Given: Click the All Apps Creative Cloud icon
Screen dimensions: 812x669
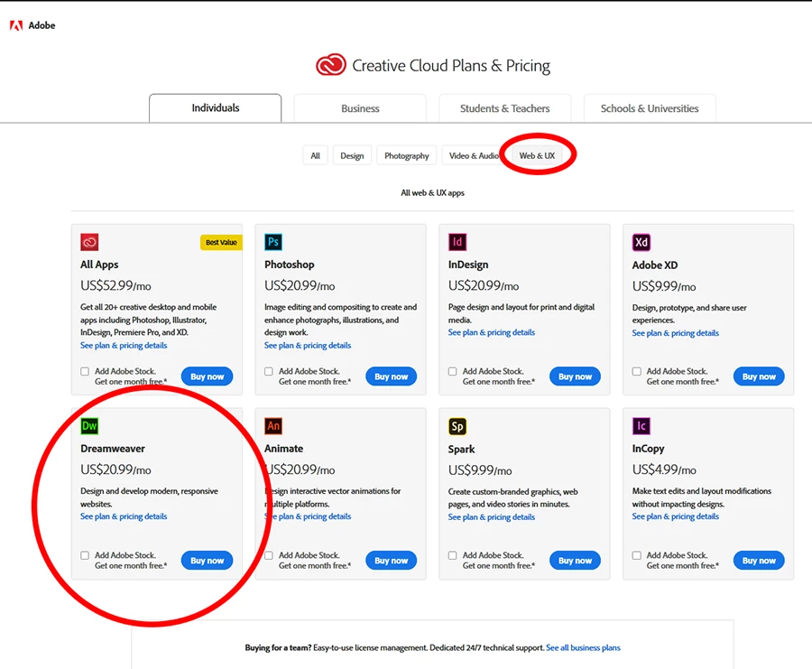Looking at the screenshot, I should (x=89, y=242).
